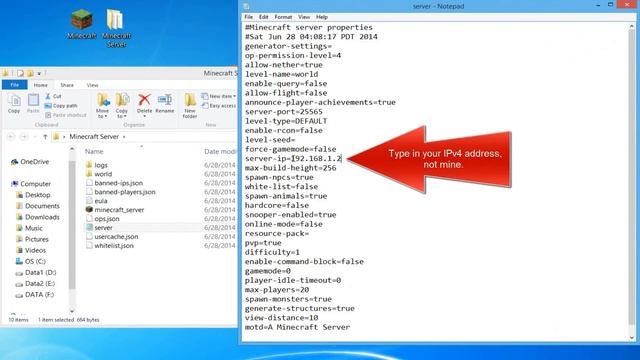Click Cut in the Clipboard group
Viewport: 640px width, 360px height.
point(53,96)
